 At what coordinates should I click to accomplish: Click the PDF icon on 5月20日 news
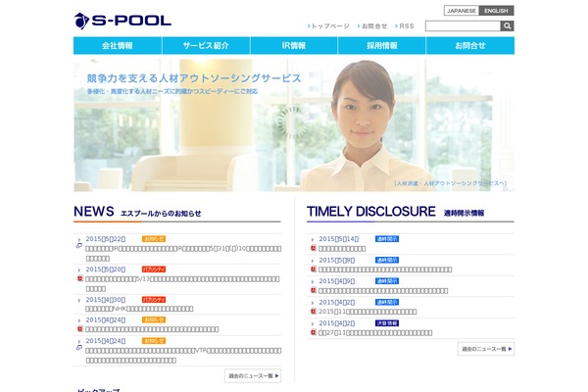pos(80,278)
